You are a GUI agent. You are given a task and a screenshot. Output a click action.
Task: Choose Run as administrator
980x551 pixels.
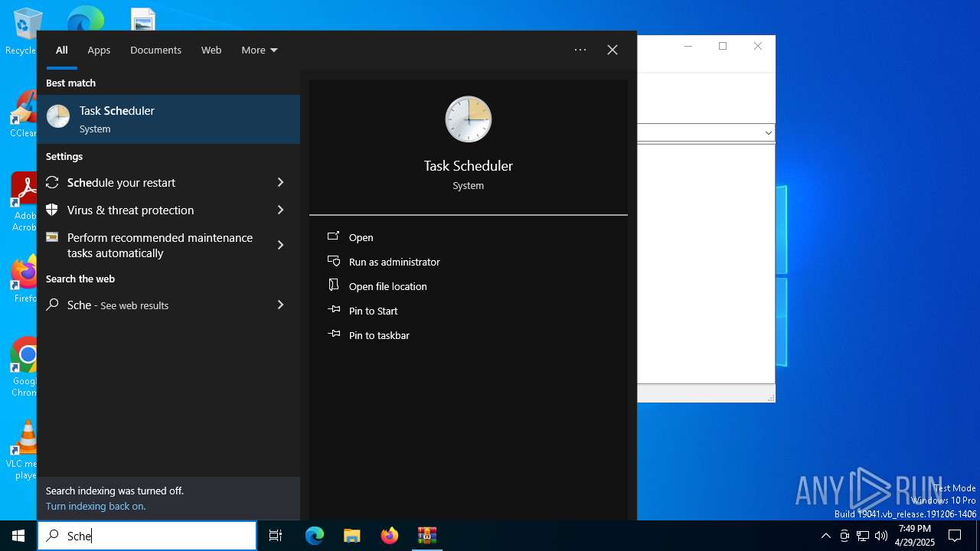click(x=394, y=262)
